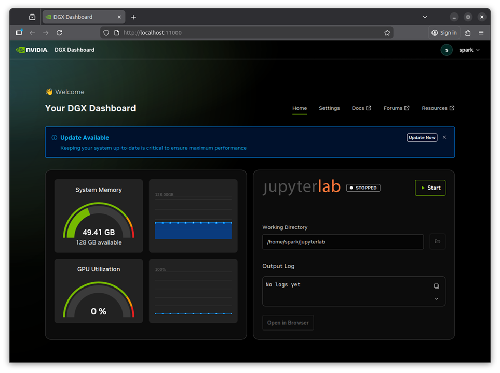Click the 'No logs yet' text
This screenshot has width=500, height=373.
[x=283, y=284]
